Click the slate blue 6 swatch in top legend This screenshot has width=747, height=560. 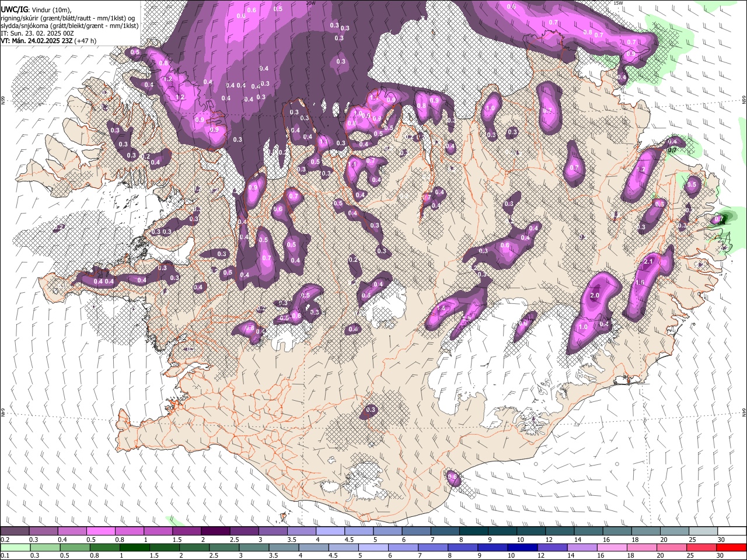[x=416, y=531]
